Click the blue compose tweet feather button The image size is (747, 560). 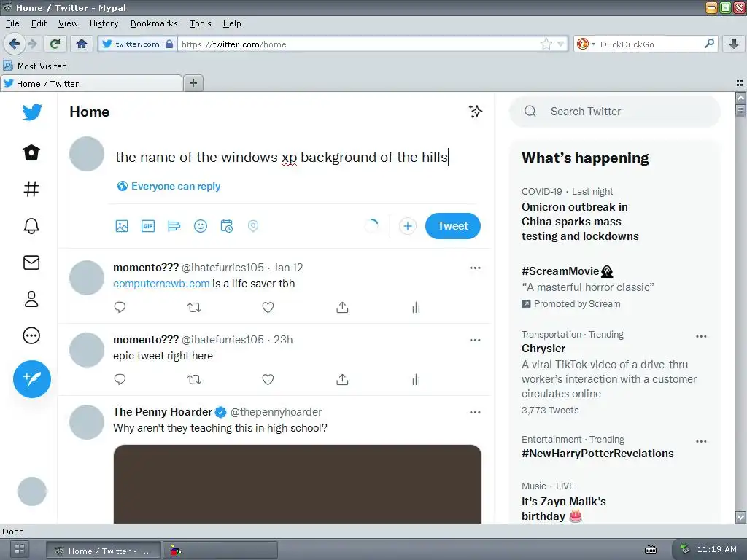click(32, 379)
